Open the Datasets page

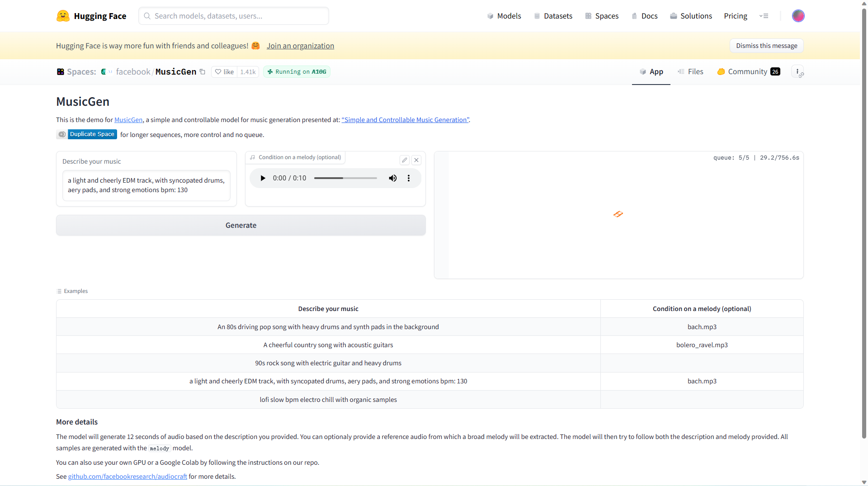(553, 16)
